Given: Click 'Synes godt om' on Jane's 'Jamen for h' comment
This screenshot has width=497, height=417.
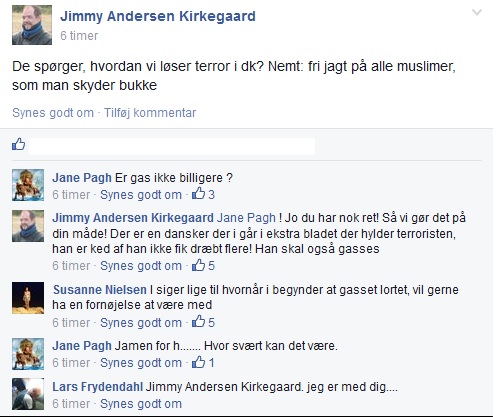Looking at the screenshot, I should click(x=141, y=363).
